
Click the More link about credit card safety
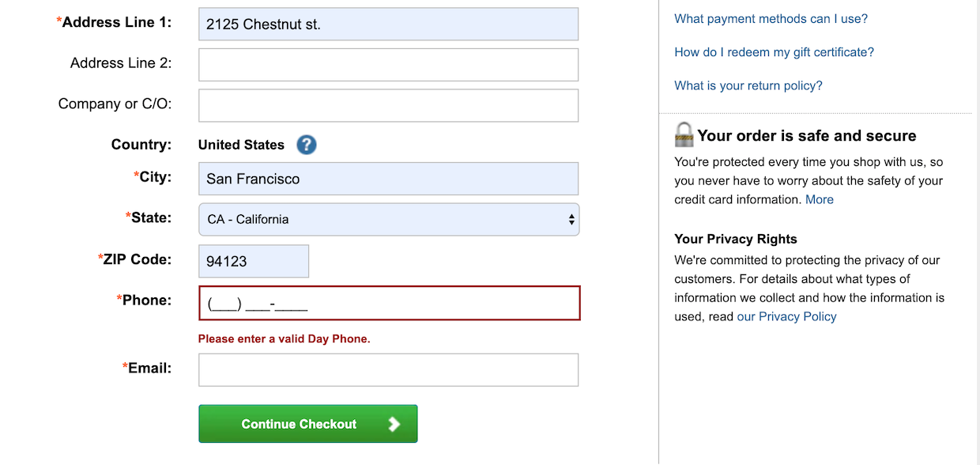click(x=820, y=199)
